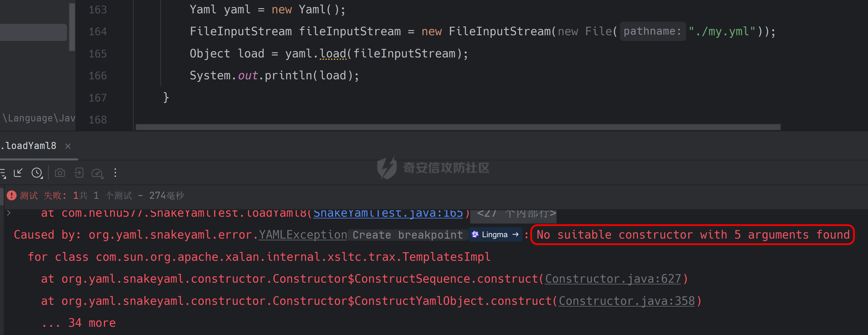Open the SnakeYamlTest.java:165 link
Image resolution: width=868 pixels, height=335 pixels.
[x=388, y=213]
